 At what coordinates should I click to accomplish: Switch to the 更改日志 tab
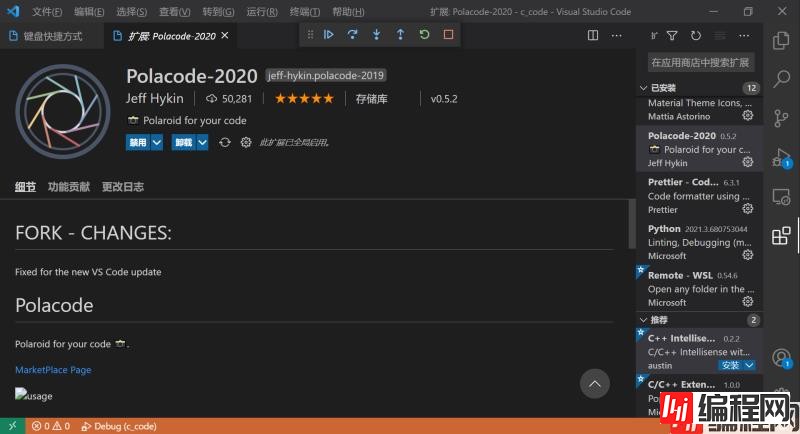[x=122, y=186]
